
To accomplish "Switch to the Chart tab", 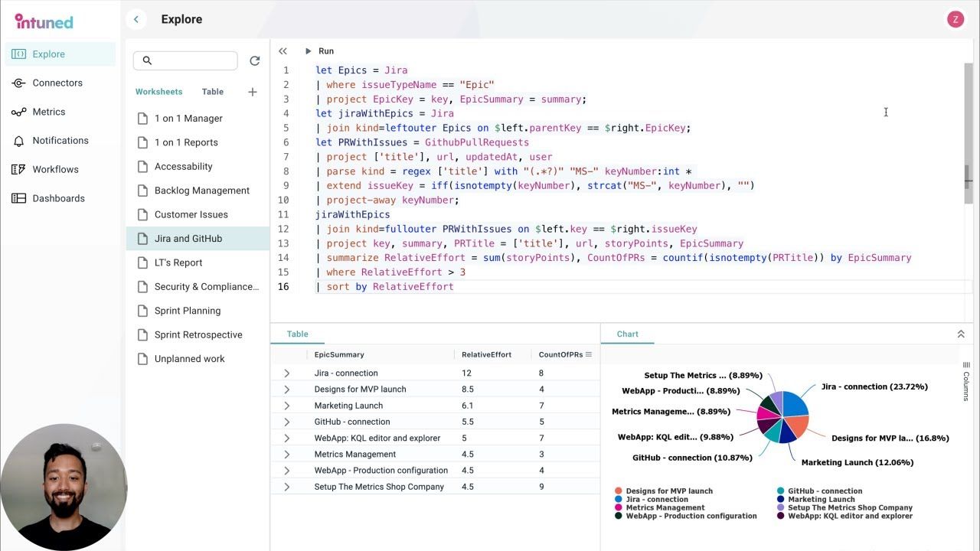I will click(627, 334).
